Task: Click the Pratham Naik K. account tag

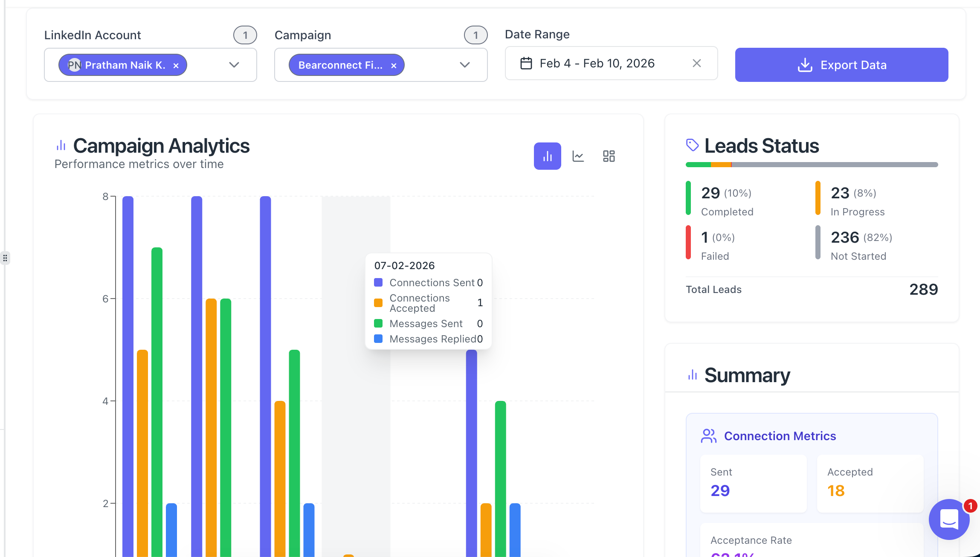Action: pos(125,65)
